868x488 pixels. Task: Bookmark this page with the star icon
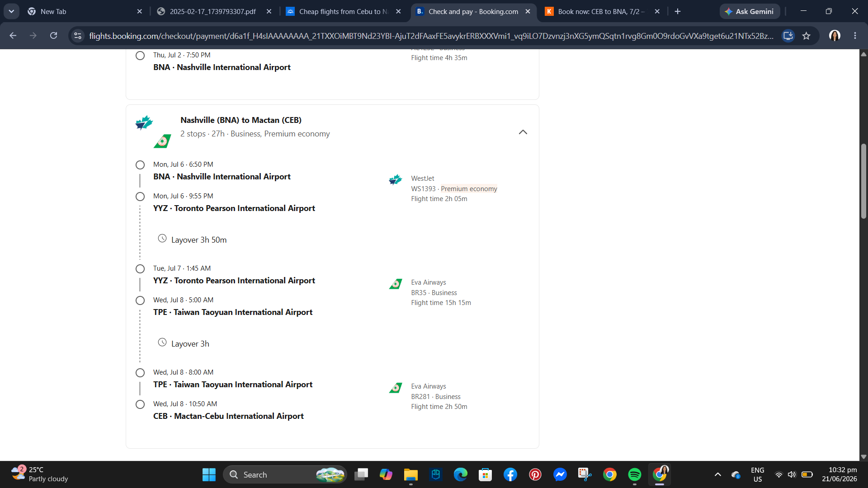point(807,36)
